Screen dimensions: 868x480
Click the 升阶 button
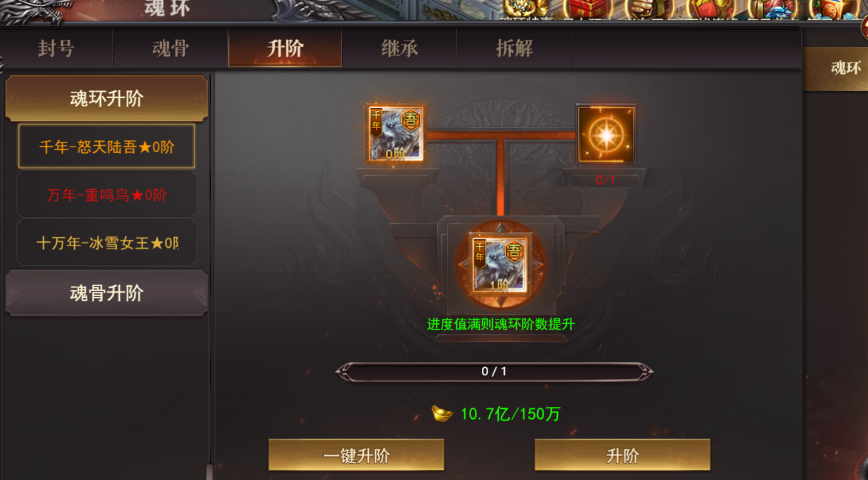[x=622, y=455]
